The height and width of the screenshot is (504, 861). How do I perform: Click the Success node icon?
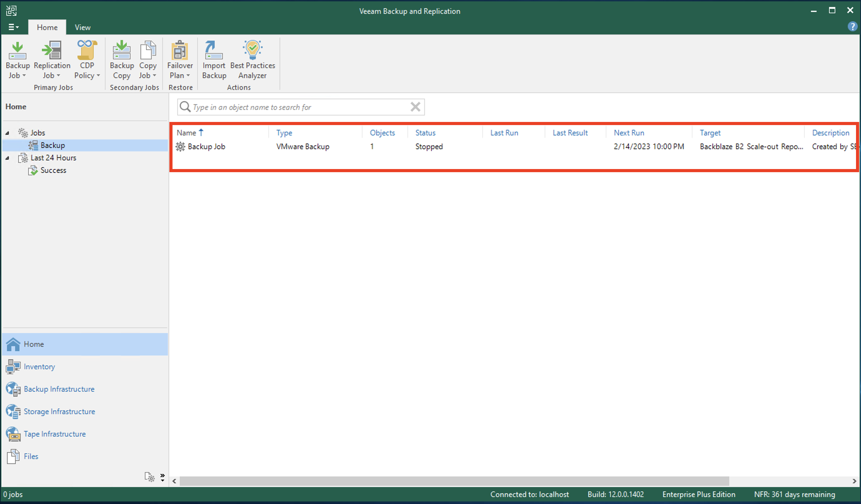(33, 170)
